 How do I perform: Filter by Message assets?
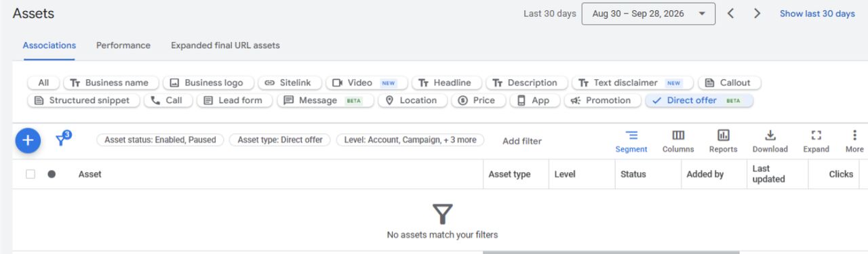pos(325,100)
